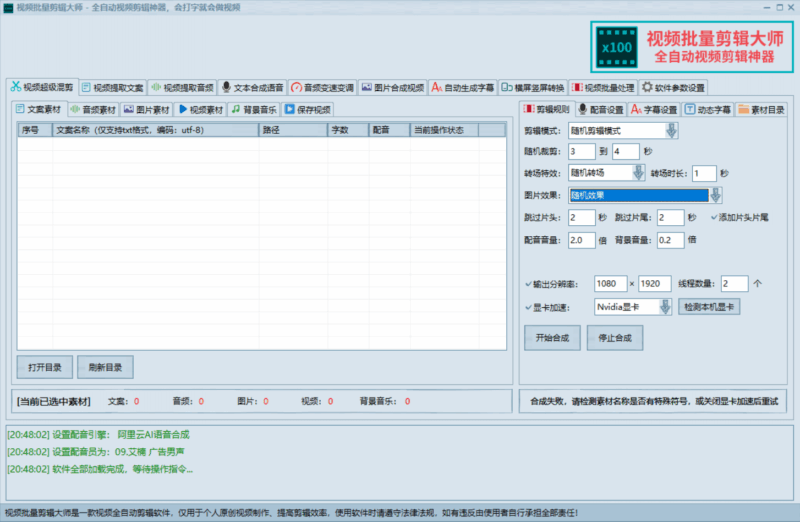Click the 跳过片尾 seconds field
Screen dimensions: 800x522
[670, 217]
